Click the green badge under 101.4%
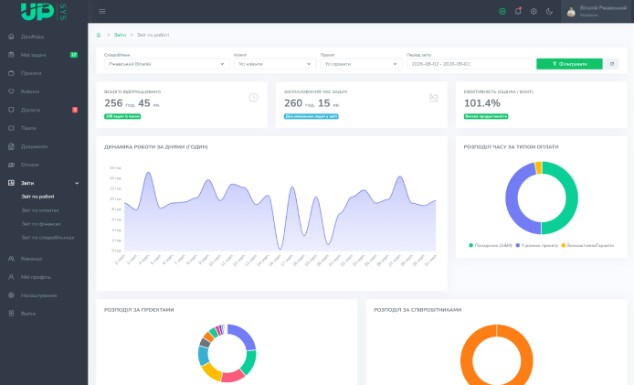Image resolution: width=634 pixels, height=385 pixels. point(486,116)
